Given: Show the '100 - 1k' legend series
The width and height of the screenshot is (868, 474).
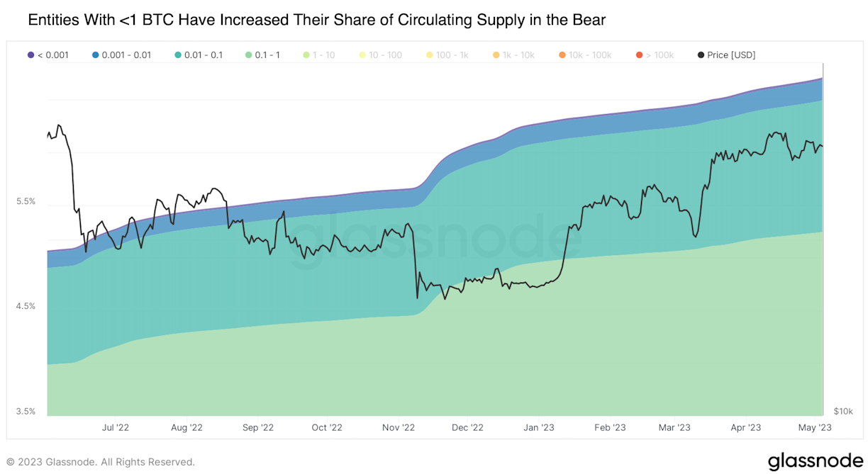Looking at the screenshot, I should [447, 55].
